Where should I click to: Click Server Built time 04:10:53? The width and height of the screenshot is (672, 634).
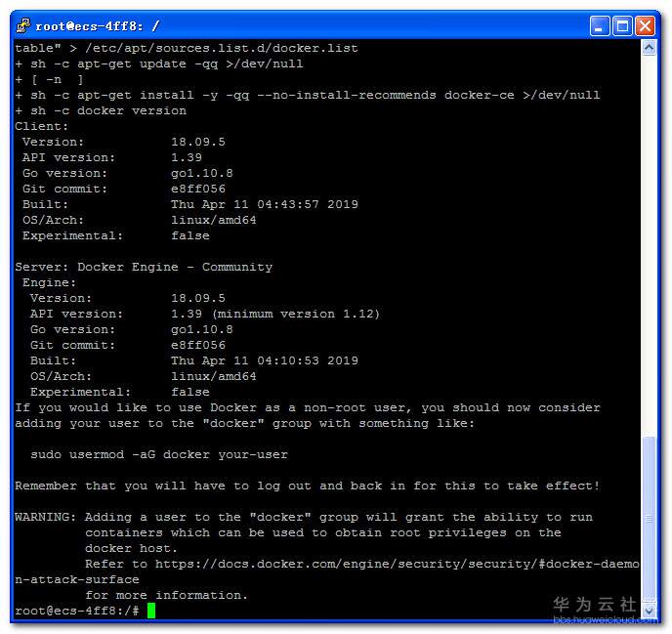pyautogui.click(x=288, y=360)
